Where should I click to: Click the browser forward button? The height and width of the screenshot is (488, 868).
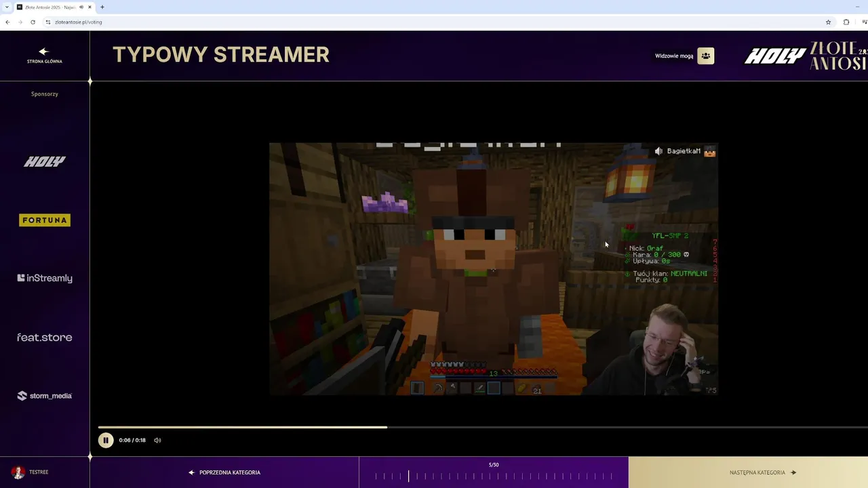(x=20, y=22)
